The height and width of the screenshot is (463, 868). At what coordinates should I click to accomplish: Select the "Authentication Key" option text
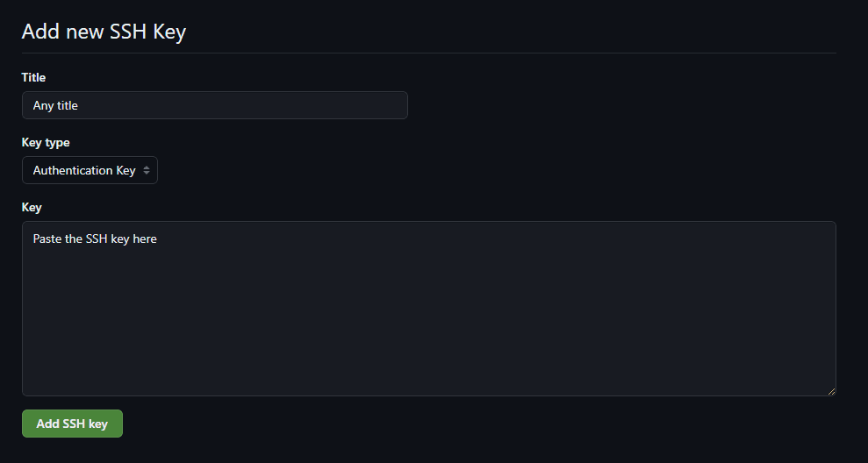point(84,170)
